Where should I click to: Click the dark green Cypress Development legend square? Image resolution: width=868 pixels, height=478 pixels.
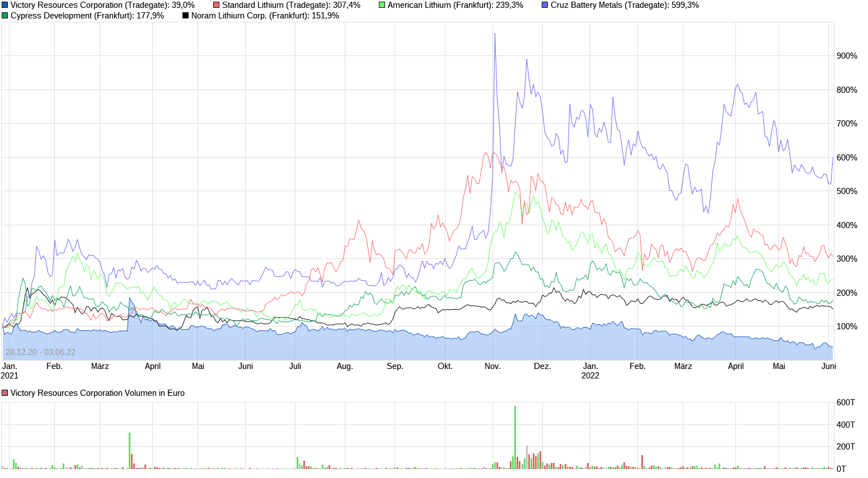[x=6, y=16]
